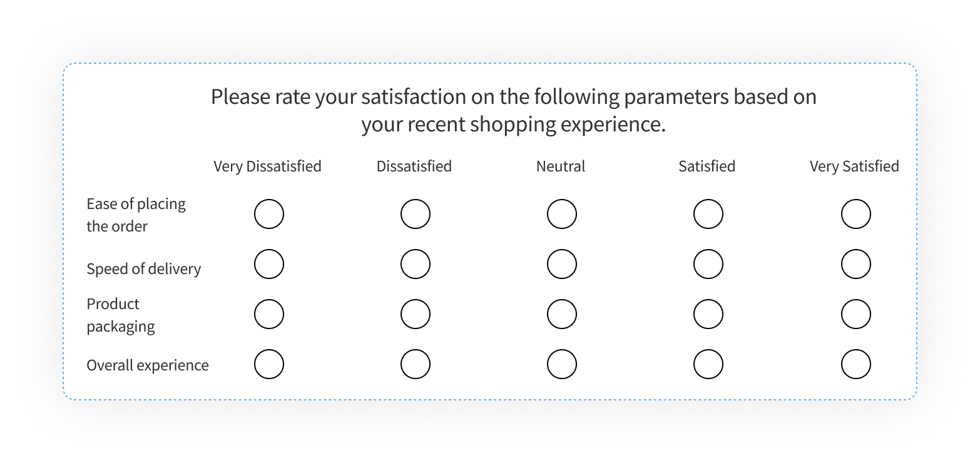Pick Very Satisfied for Overall experience
This screenshot has height=463, width=980.
click(x=856, y=364)
